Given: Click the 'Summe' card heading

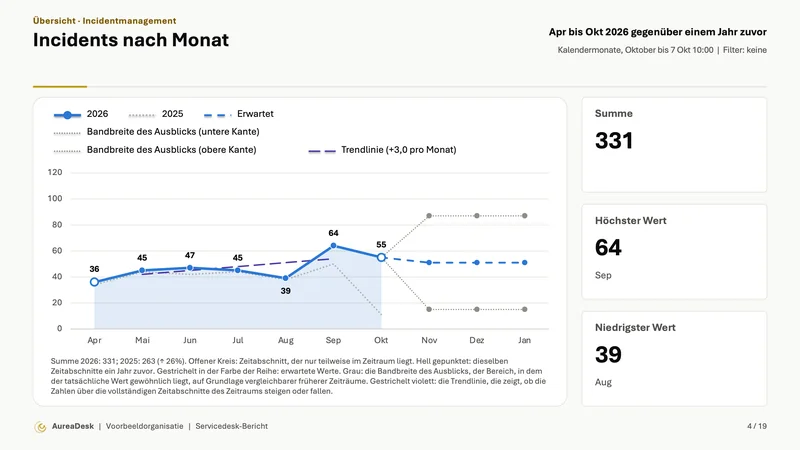Looking at the screenshot, I should (614, 114).
